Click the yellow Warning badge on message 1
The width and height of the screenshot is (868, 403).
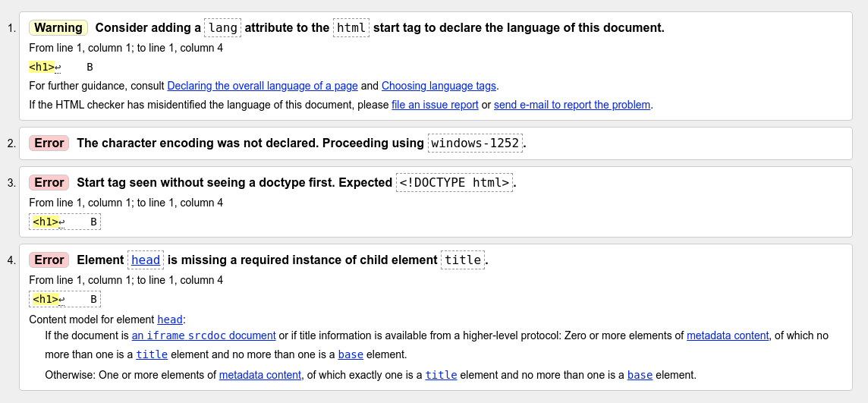(58, 28)
